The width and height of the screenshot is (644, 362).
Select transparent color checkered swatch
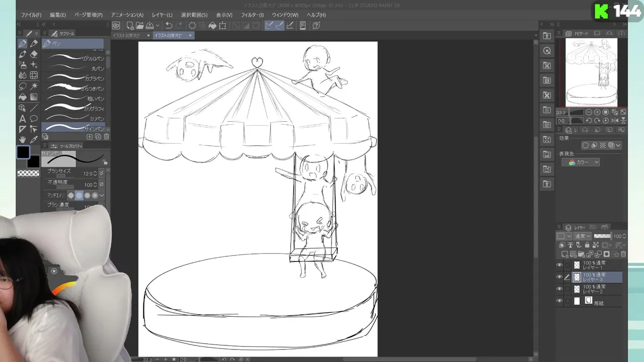(28, 173)
